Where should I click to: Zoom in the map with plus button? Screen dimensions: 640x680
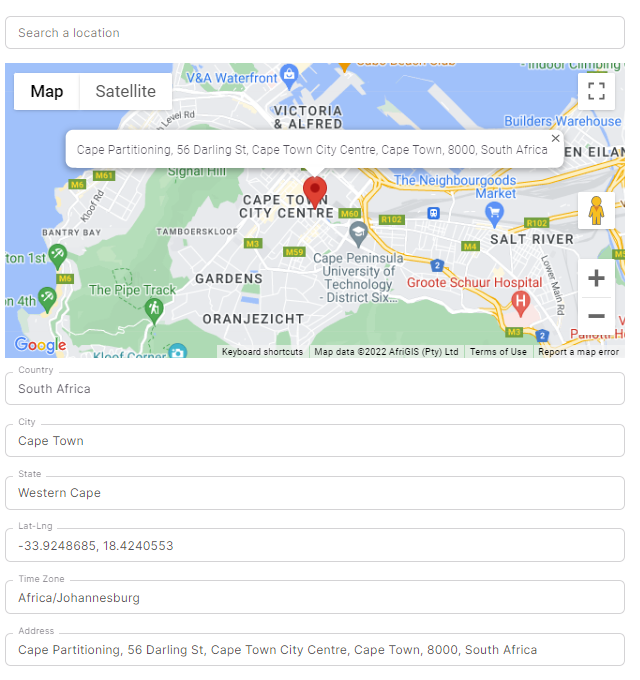coord(596,278)
